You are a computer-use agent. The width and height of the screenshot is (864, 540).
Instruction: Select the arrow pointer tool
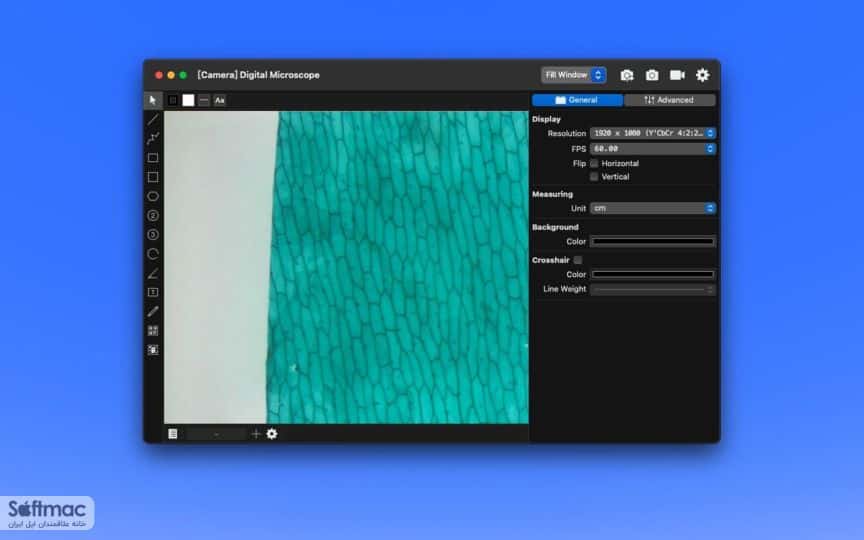coord(153,100)
